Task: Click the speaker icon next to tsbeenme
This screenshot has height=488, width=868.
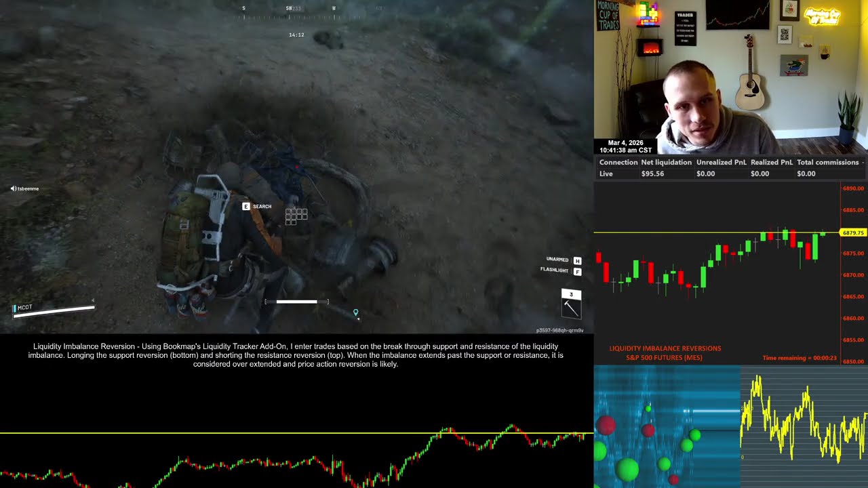Action: click(14, 188)
